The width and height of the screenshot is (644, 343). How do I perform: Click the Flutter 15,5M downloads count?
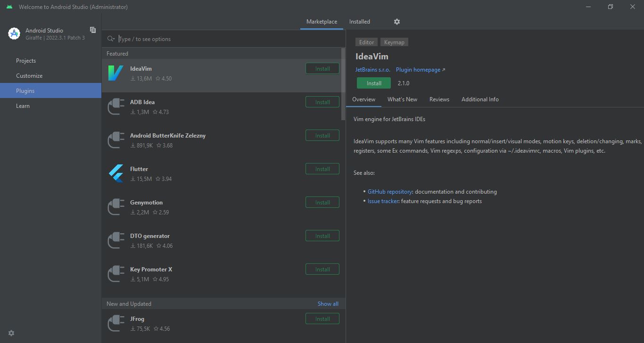point(141,179)
